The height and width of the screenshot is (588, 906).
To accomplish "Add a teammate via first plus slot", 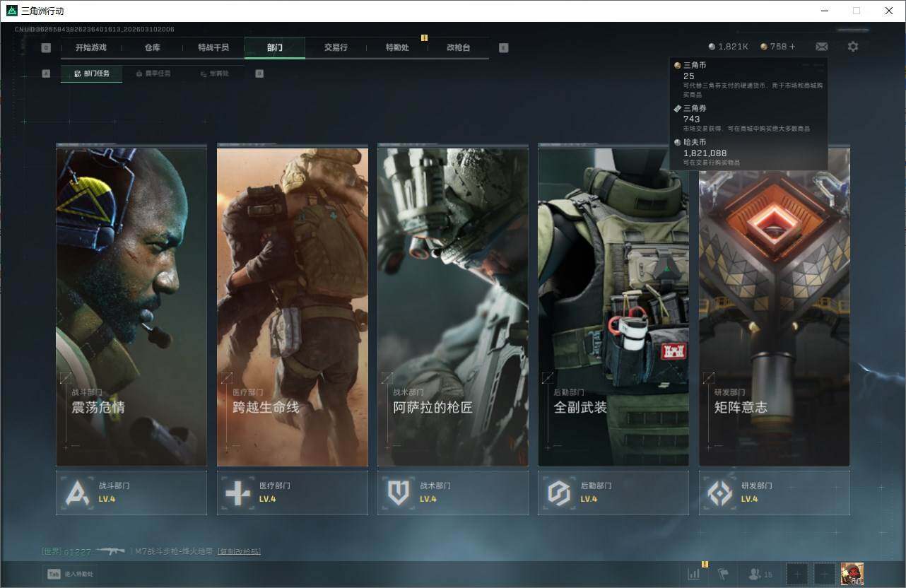I will point(796,575).
